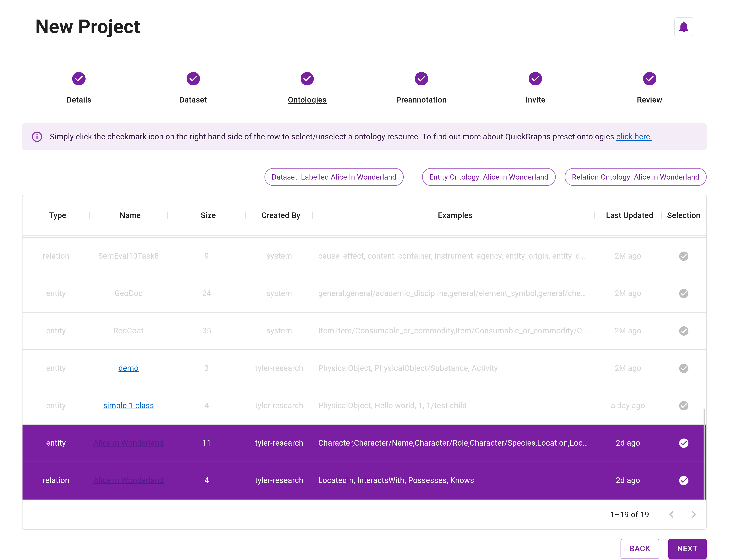This screenshot has height=560, width=729.
Task: Select the GeoDoc ontology checkmark
Action: point(684,294)
